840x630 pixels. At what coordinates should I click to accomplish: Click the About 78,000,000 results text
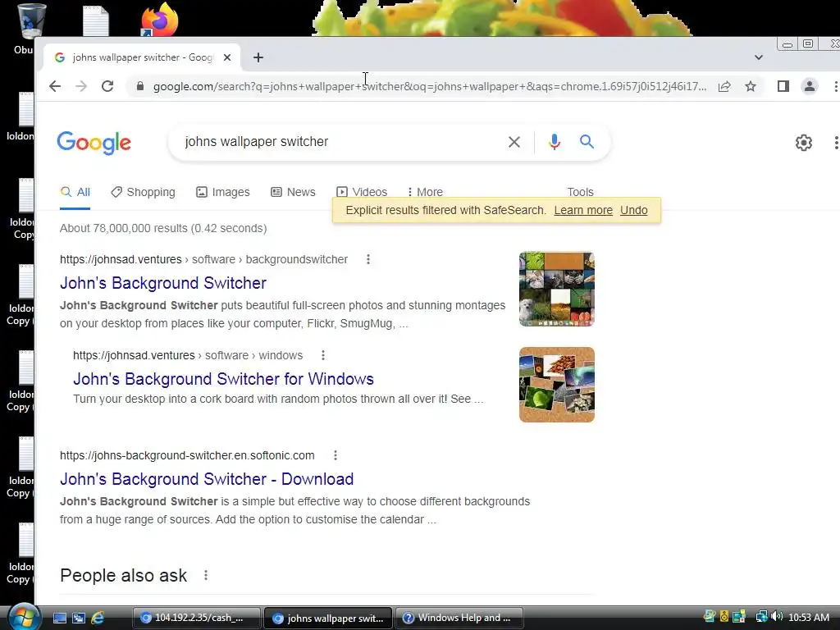coord(163,228)
